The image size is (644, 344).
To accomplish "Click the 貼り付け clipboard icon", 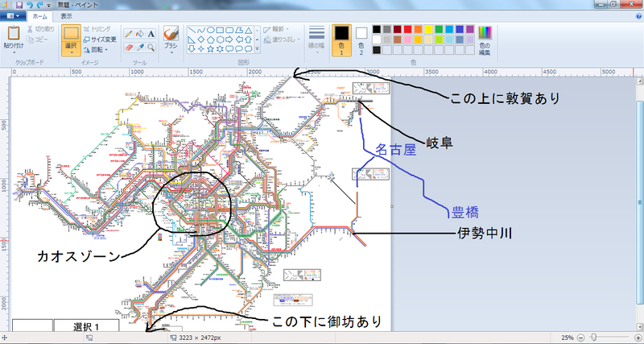I will (14, 34).
